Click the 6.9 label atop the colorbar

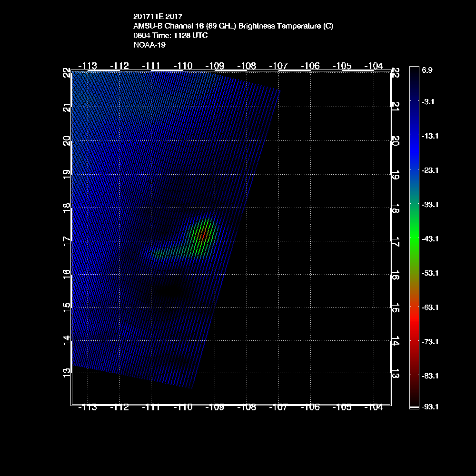pyautogui.click(x=427, y=70)
